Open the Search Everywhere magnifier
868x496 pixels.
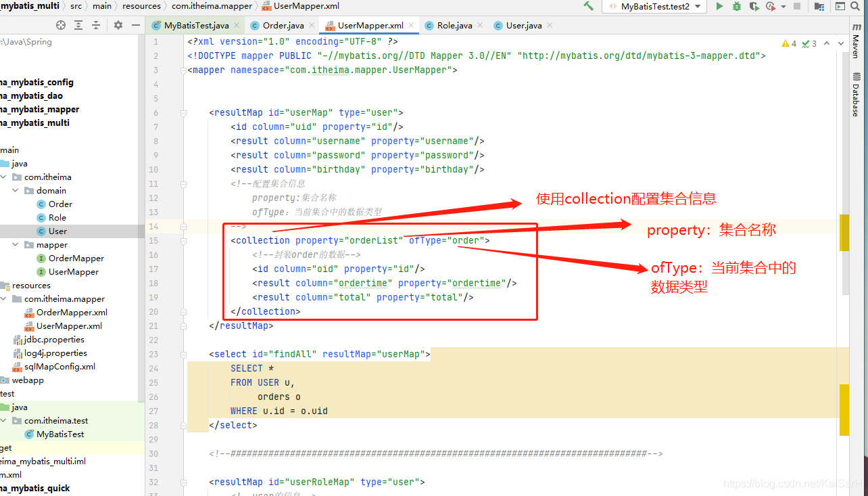click(857, 6)
